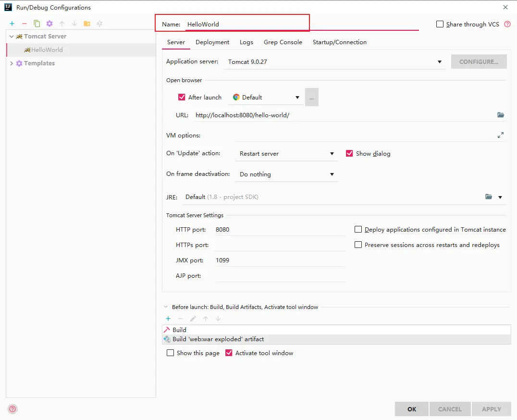
Task: Sort configurations alphabetically icon
Action: [99, 24]
